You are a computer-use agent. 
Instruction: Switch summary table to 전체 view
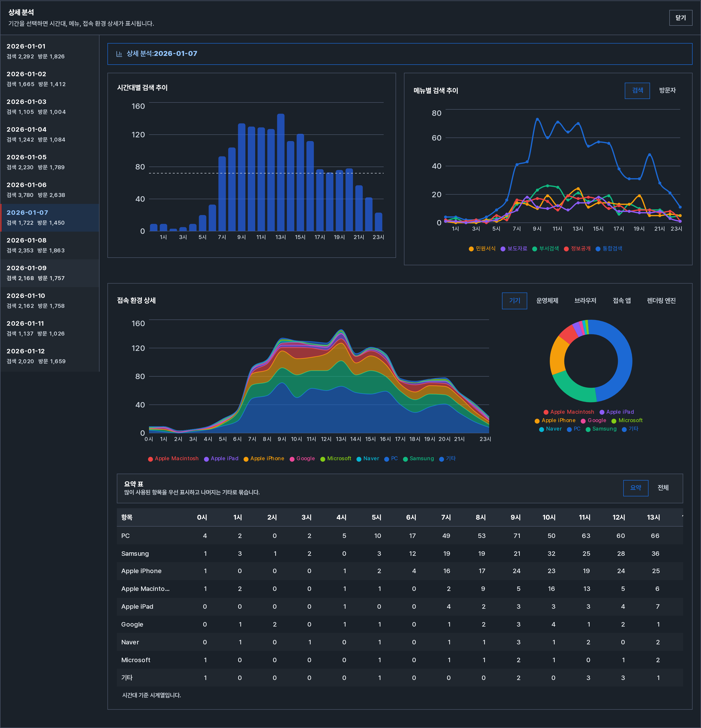point(663,488)
